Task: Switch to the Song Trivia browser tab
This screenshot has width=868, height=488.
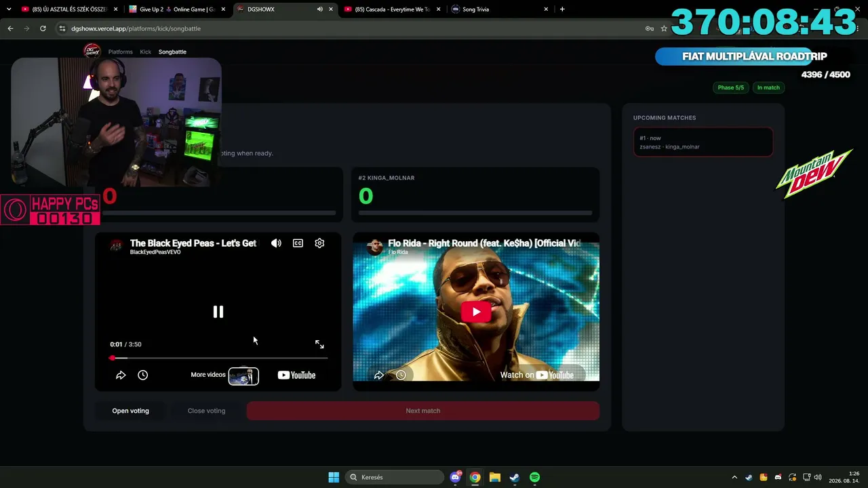Action: [x=500, y=9]
